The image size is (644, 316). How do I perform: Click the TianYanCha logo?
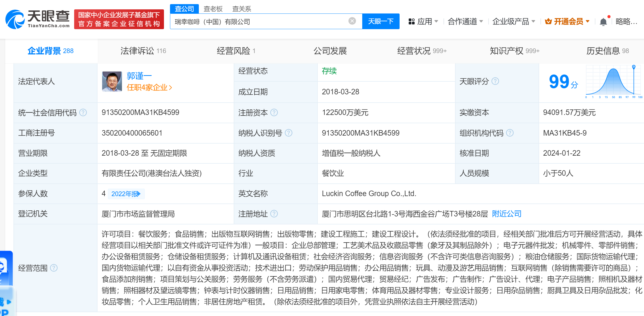tap(38, 19)
